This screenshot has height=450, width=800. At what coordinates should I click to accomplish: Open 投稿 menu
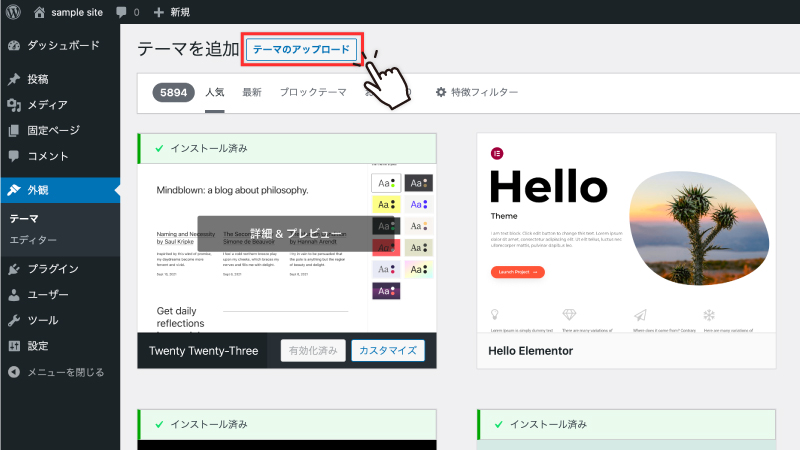pyautogui.click(x=38, y=79)
